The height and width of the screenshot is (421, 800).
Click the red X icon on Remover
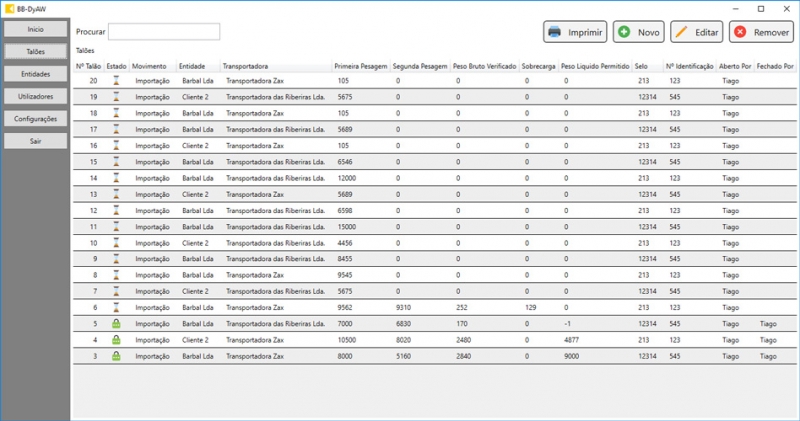[x=740, y=32]
